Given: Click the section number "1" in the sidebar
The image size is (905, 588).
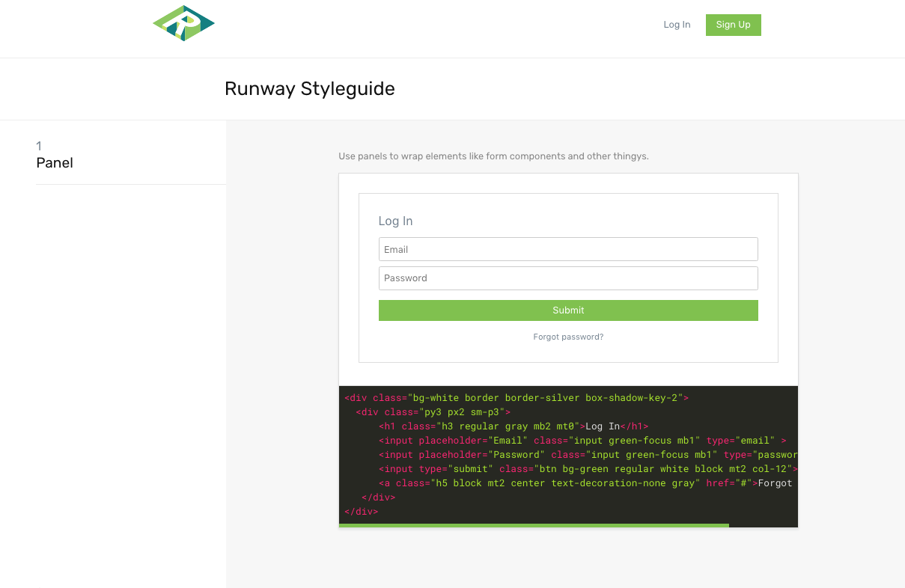Looking at the screenshot, I should click(39, 146).
